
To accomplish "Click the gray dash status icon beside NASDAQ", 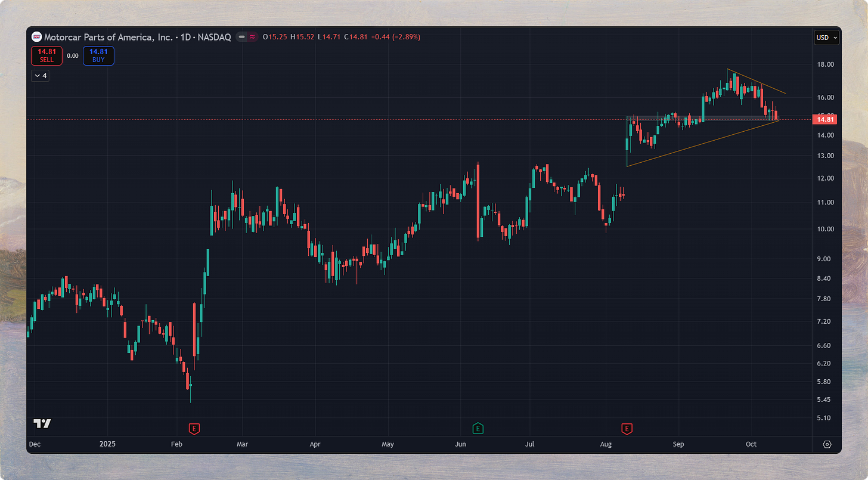I will click(x=243, y=37).
